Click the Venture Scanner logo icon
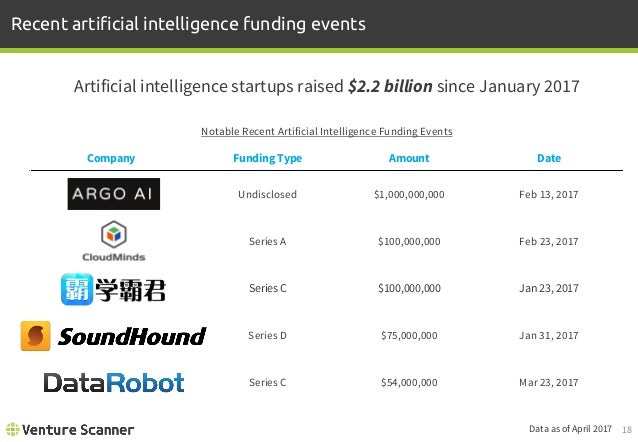This screenshot has height=442, width=638. 12,430
